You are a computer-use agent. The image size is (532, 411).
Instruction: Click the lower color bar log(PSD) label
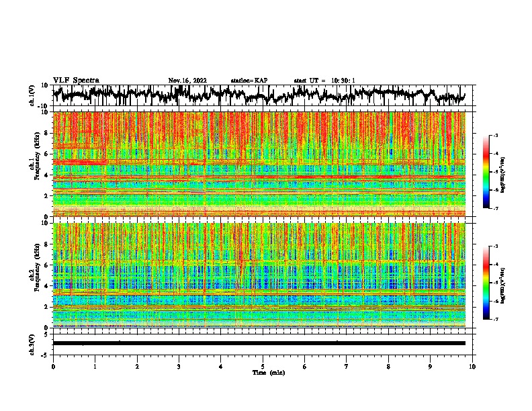503,285
